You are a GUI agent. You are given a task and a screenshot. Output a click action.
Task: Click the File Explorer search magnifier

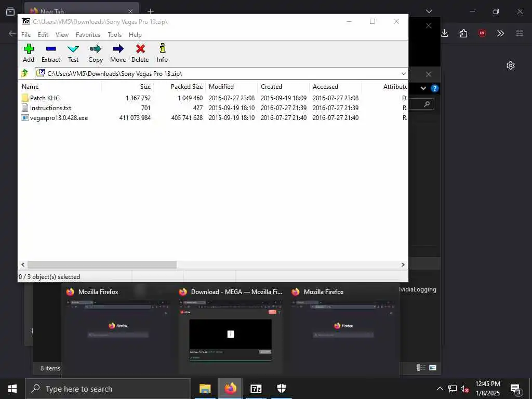click(x=427, y=104)
